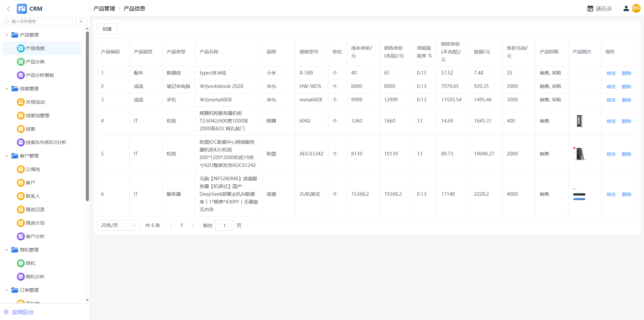Open the 通讯录 contacts icon
Viewport: 644px width, 320px height.
pyautogui.click(x=590, y=9)
